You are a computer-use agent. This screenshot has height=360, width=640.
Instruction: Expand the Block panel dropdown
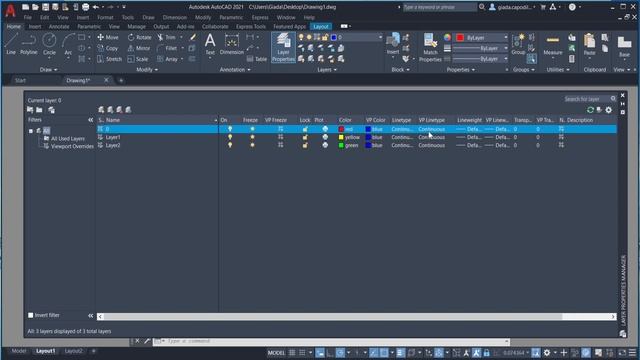pos(400,70)
